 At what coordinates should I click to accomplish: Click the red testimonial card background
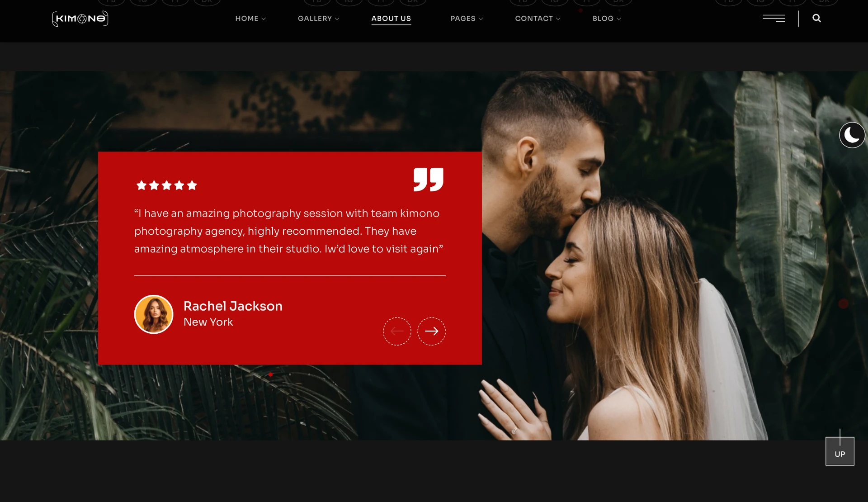coord(289,258)
